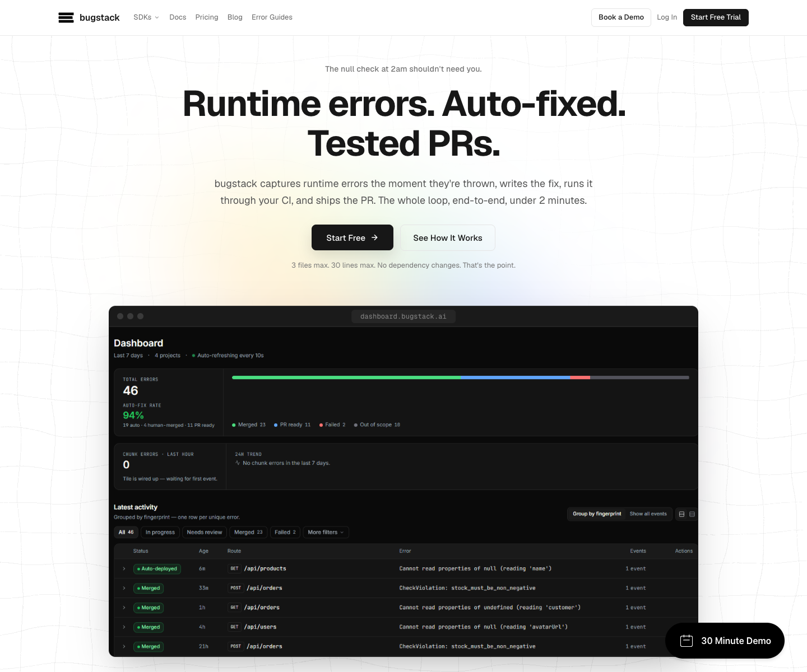Switch to comfortable row density view icon
The width and height of the screenshot is (807, 672).
point(681,514)
